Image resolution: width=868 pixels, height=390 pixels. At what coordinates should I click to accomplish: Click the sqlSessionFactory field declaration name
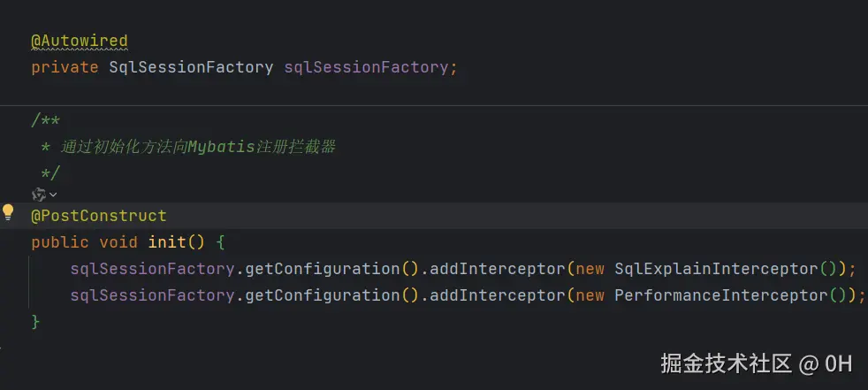coord(367,67)
